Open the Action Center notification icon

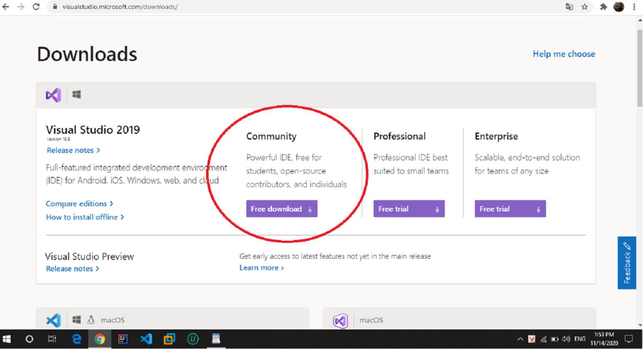tap(629, 339)
